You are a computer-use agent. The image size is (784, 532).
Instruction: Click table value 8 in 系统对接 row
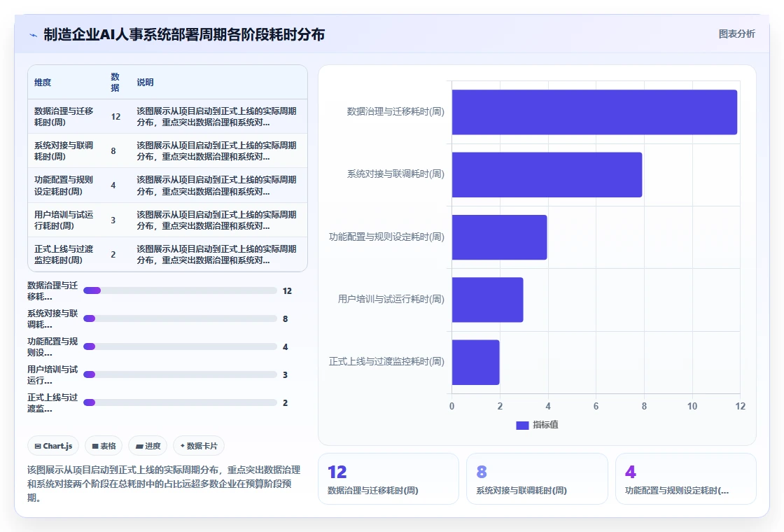click(113, 151)
